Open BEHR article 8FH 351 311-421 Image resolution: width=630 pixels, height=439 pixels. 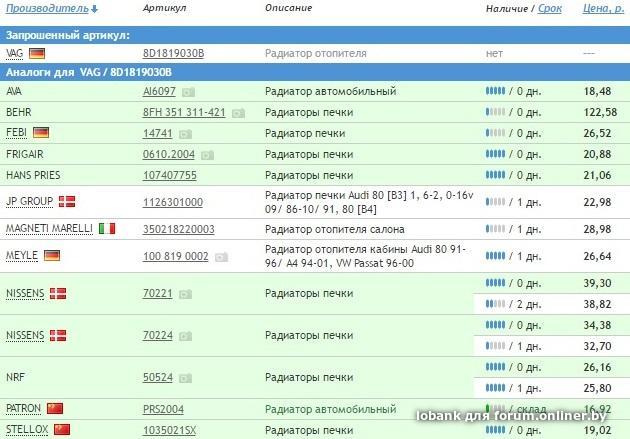point(184,112)
